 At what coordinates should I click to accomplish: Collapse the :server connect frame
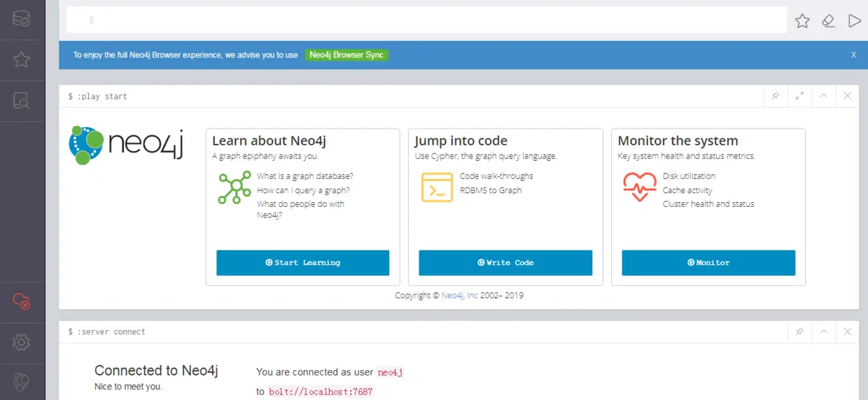coord(823,331)
